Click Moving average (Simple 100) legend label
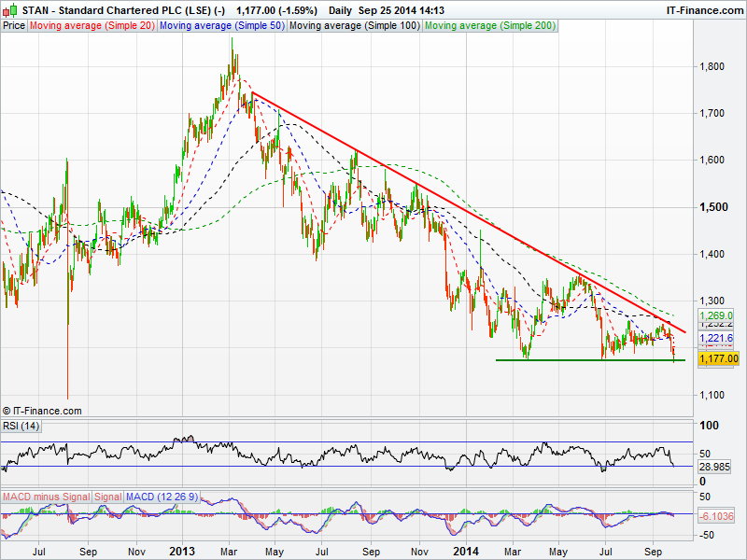 point(354,26)
